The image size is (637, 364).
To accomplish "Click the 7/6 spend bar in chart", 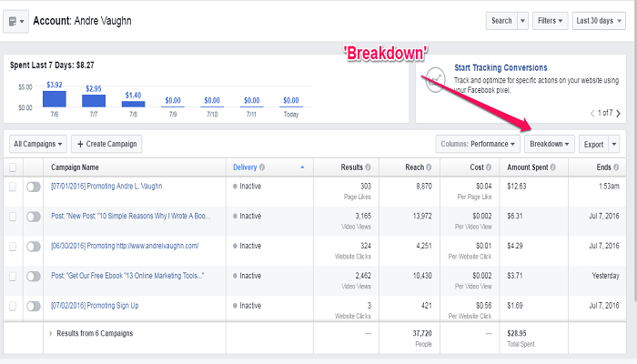I will [54, 98].
